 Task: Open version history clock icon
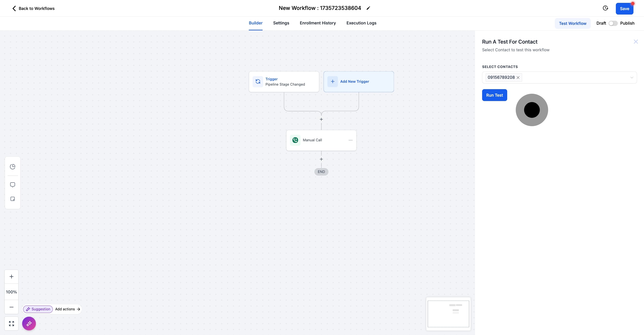tap(605, 8)
